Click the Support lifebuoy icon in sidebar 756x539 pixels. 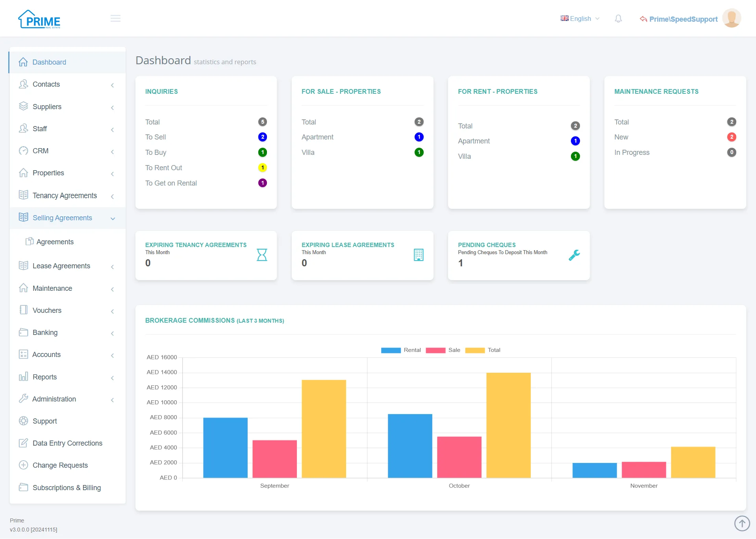point(24,421)
